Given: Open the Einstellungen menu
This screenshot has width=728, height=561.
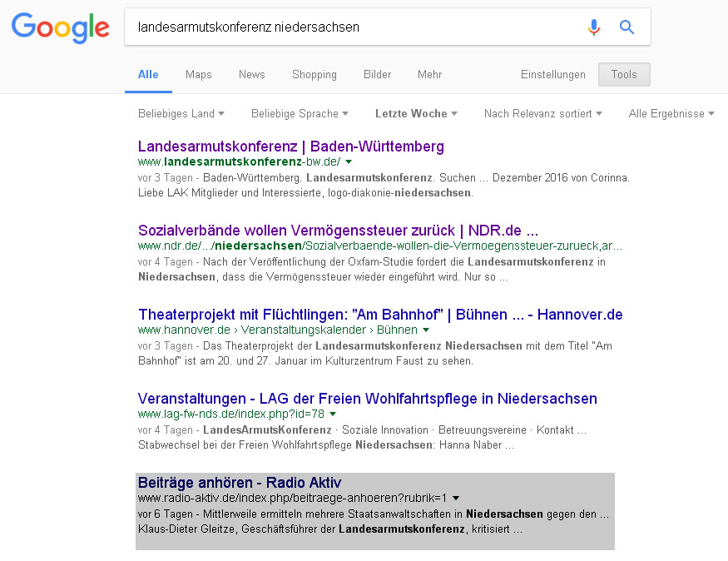Looking at the screenshot, I should pos(552,74).
